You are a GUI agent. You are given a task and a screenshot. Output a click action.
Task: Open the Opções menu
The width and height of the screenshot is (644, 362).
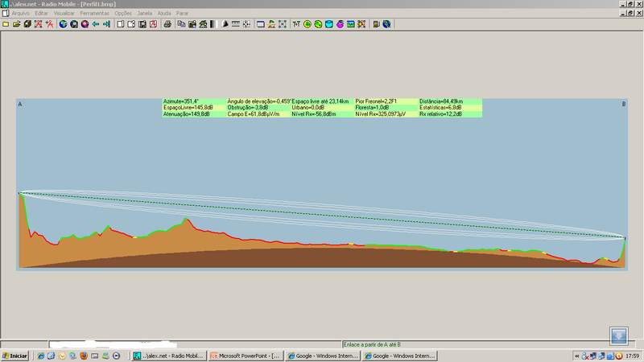123,14
